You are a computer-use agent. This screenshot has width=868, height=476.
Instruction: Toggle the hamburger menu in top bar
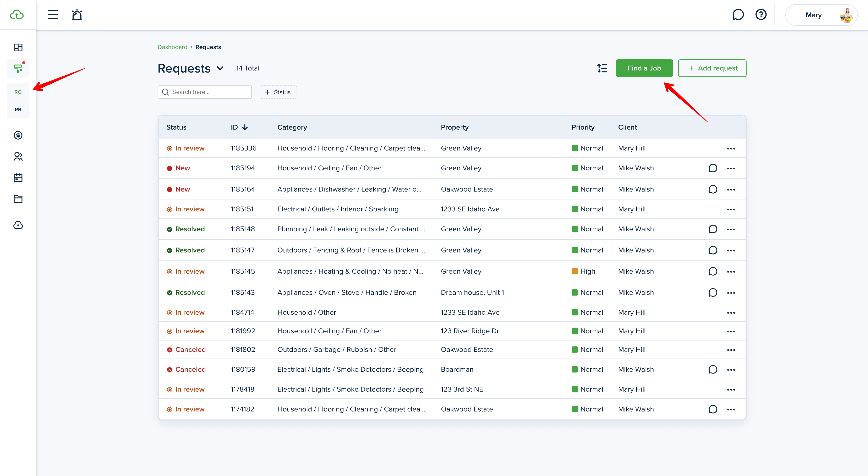(53, 14)
